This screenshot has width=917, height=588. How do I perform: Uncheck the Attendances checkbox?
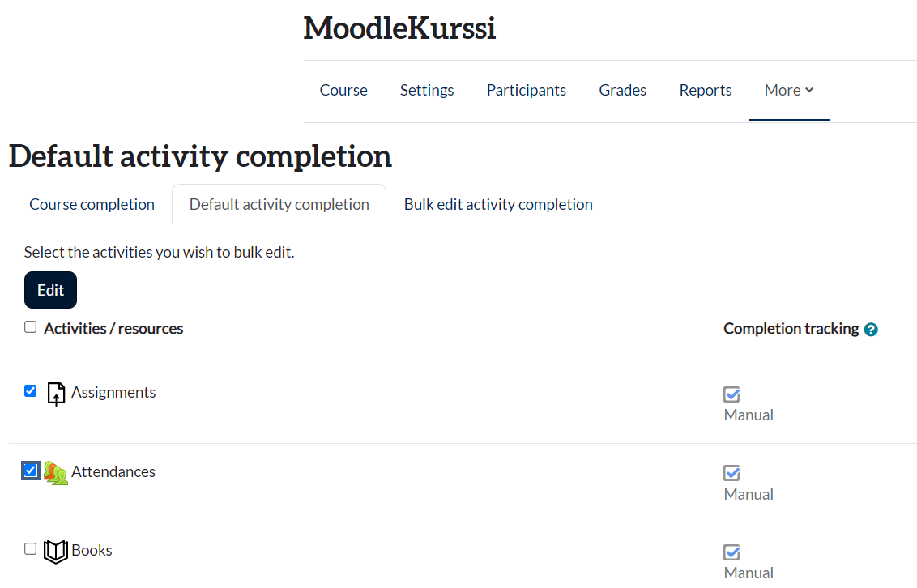click(31, 470)
